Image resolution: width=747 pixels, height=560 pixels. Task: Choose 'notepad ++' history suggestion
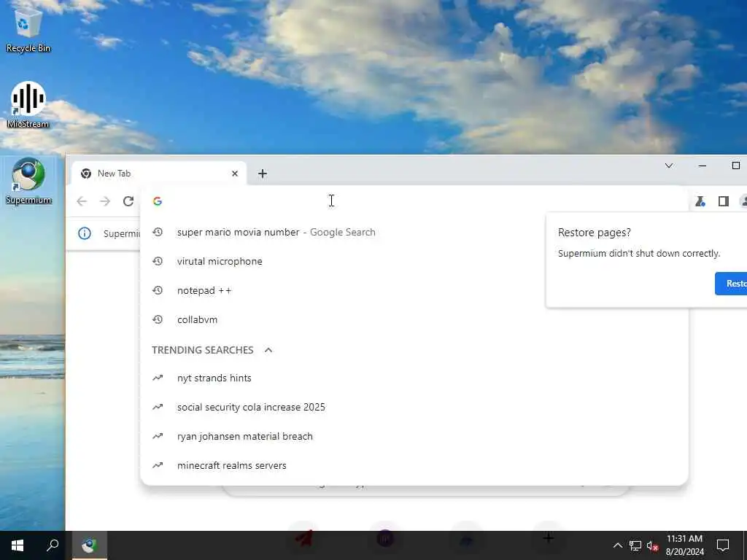pyautogui.click(x=414, y=290)
